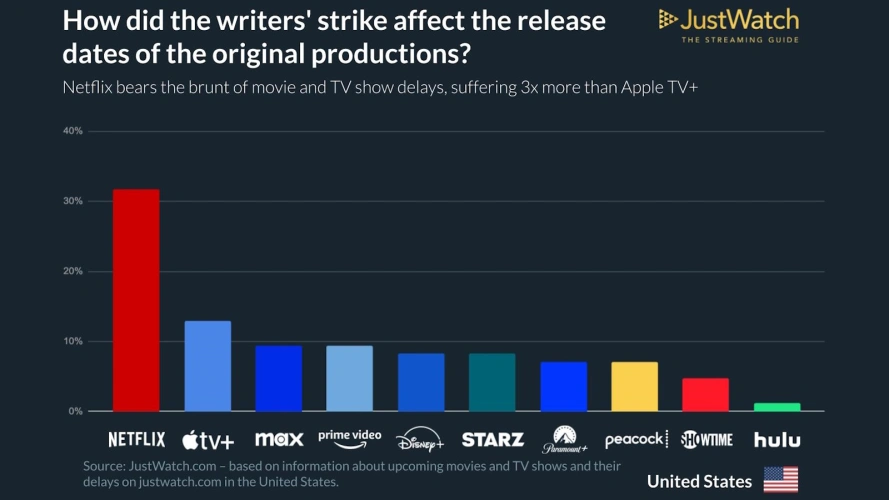Click the Showtime logo
Viewport: 889px width, 500px height.
[706, 439]
